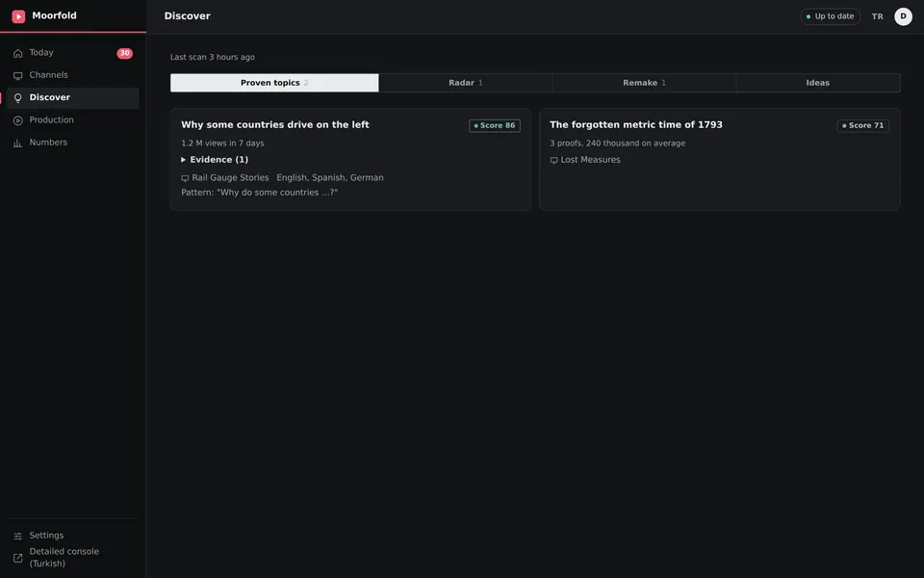This screenshot has height=578, width=924.
Task: Click 'English, Spanish, German' languages text
Action: click(x=330, y=177)
